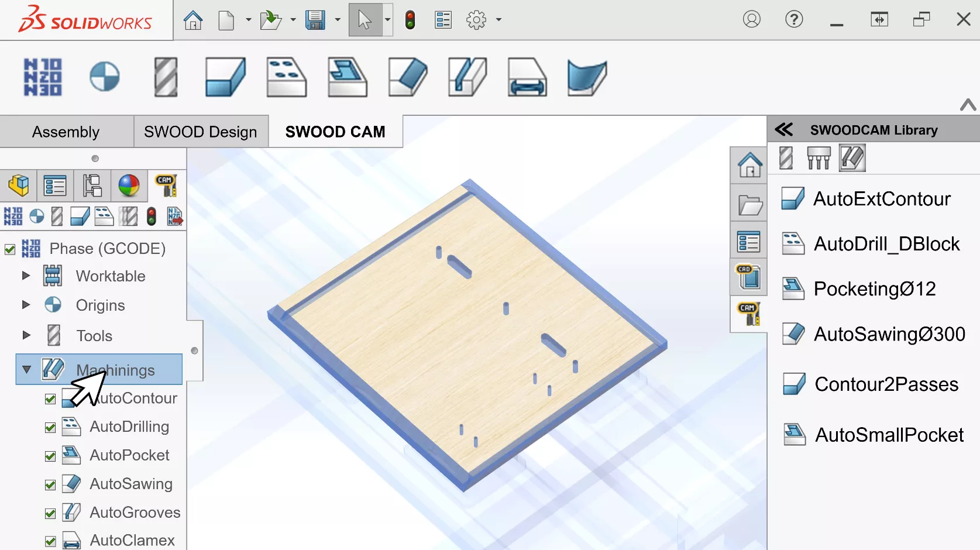Open the folder icon in the right task pane
This screenshot has width=980, height=550.
[749, 205]
